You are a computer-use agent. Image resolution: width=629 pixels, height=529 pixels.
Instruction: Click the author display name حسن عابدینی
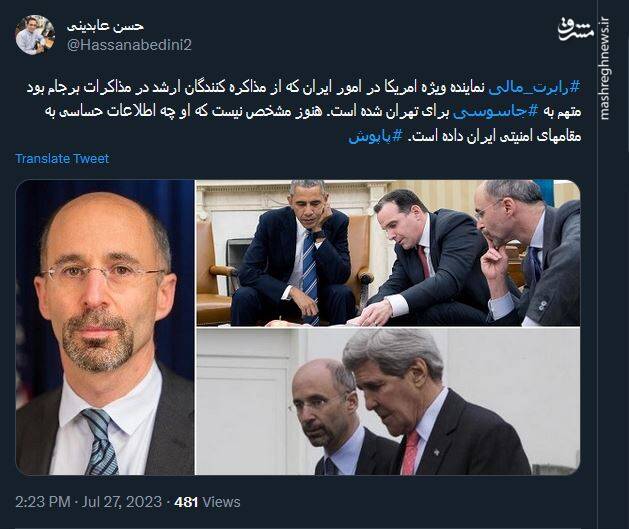(105, 26)
